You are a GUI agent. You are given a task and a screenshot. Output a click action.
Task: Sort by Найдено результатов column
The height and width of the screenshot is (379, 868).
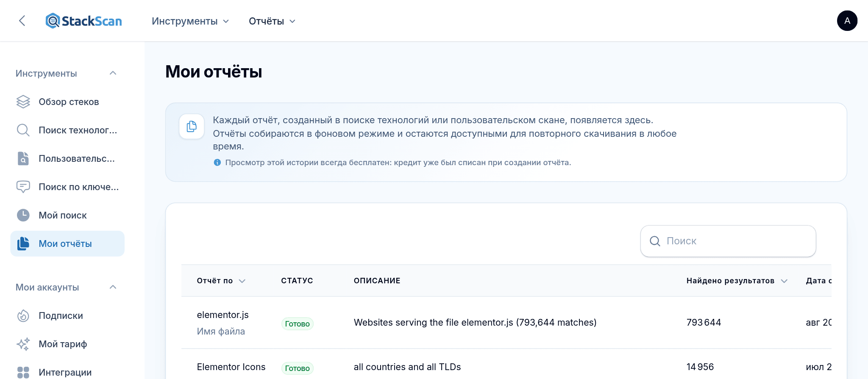pyautogui.click(x=737, y=281)
